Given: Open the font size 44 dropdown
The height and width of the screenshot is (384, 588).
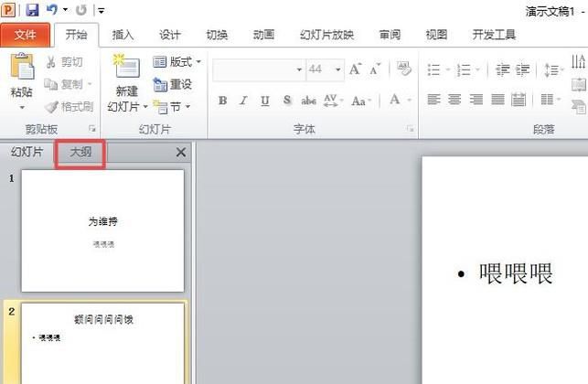Looking at the screenshot, I should tap(337, 69).
